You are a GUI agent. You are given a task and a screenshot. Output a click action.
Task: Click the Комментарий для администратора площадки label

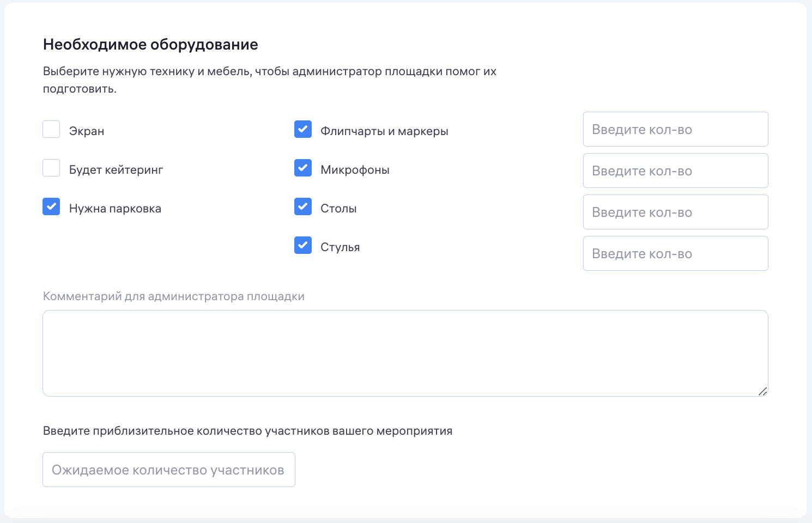click(x=173, y=296)
